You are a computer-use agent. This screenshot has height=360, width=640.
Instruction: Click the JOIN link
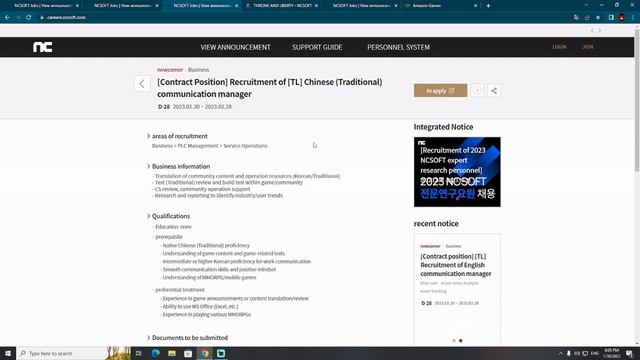(x=588, y=47)
